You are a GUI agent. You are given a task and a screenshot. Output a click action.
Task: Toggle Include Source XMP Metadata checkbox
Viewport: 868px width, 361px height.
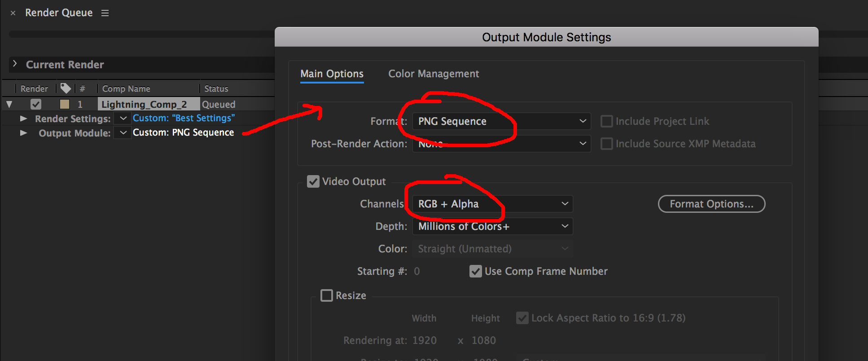606,144
